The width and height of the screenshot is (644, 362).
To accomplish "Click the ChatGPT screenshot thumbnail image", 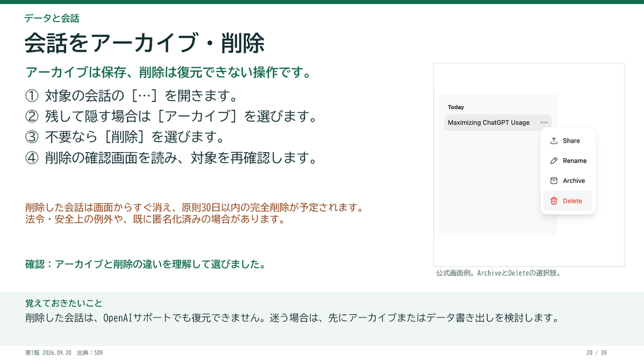I will [529, 165].
